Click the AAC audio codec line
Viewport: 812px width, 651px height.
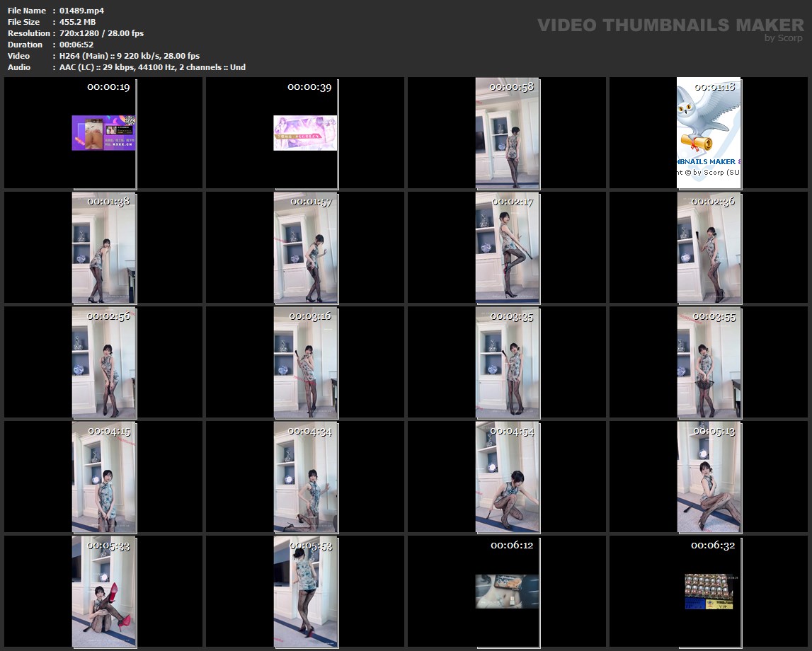tap(152, 67)
